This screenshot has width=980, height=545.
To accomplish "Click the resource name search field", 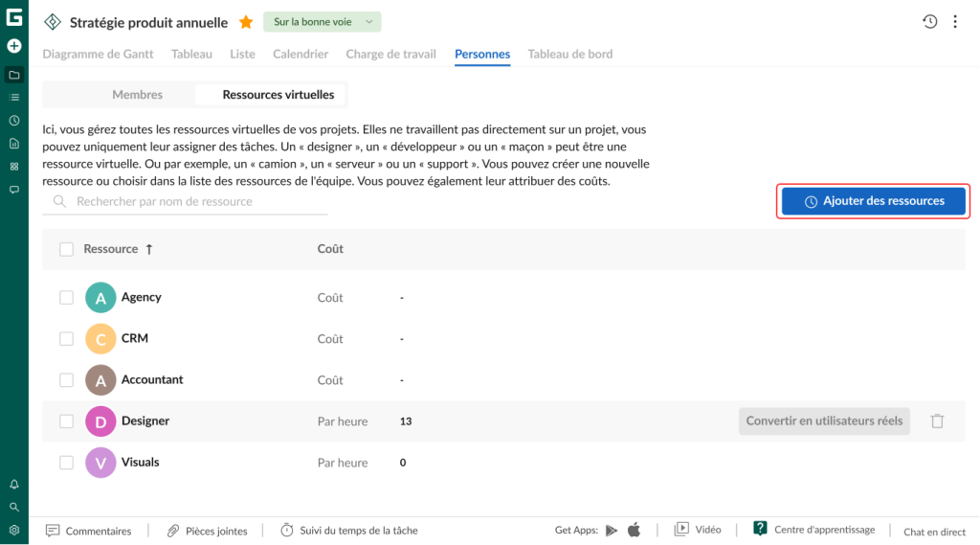I will pyautogui.click(x=185, y=201).
